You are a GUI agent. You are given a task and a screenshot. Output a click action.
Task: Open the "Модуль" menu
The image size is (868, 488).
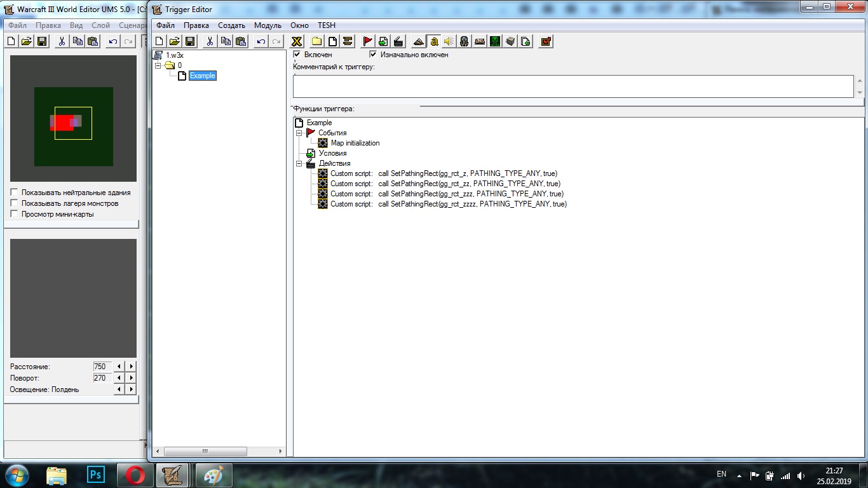click(268, 25)
